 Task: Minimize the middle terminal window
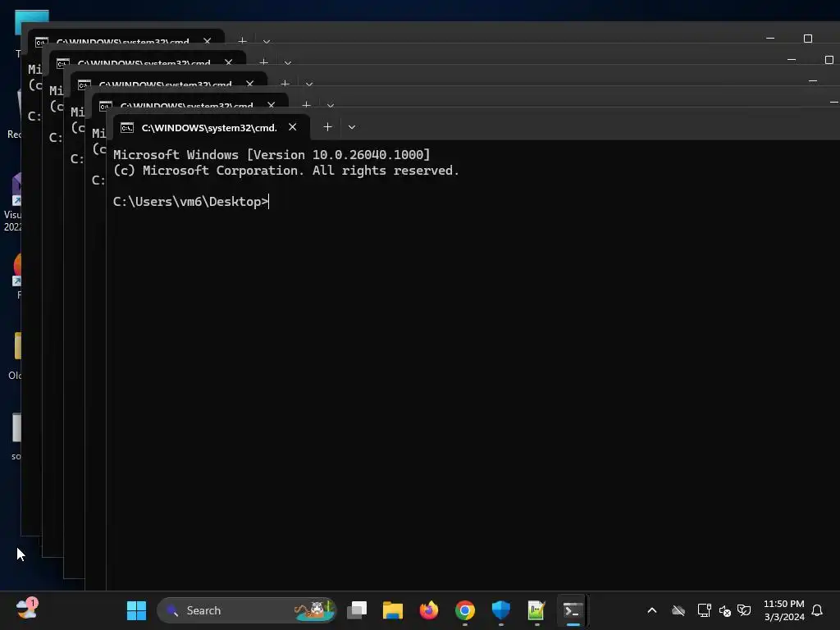(x=813, y=81)
